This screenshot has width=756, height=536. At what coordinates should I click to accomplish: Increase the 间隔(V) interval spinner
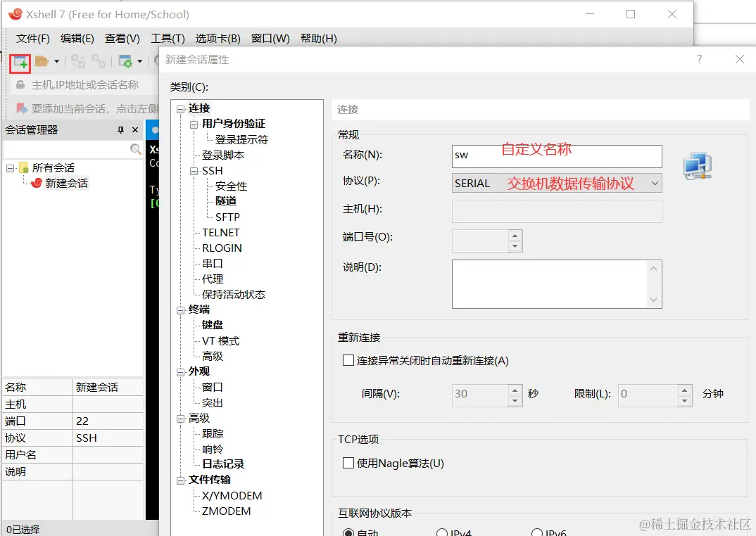pyautogui.click(x=515, y=390)
